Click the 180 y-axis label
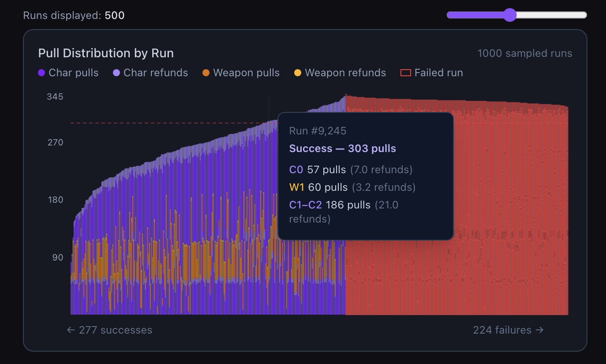Viewport: 606px width, 364px height. [55, 200]
